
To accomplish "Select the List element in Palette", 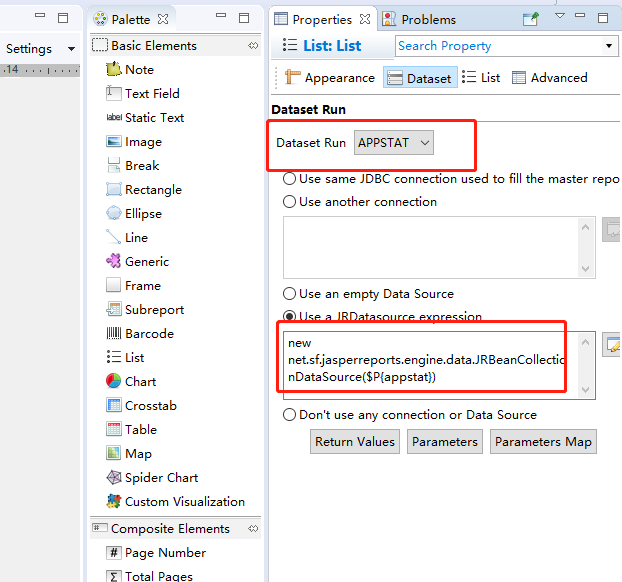I will click(x=125, y=357).
